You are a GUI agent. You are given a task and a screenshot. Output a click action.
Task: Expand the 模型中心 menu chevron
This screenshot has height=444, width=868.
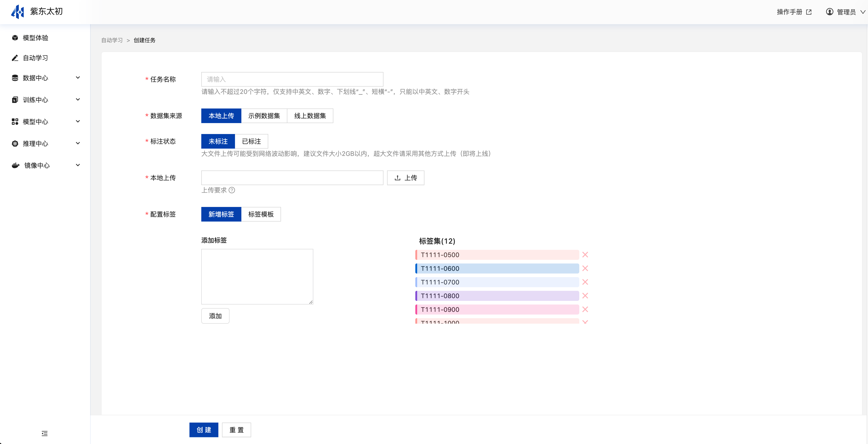[78, 121]
